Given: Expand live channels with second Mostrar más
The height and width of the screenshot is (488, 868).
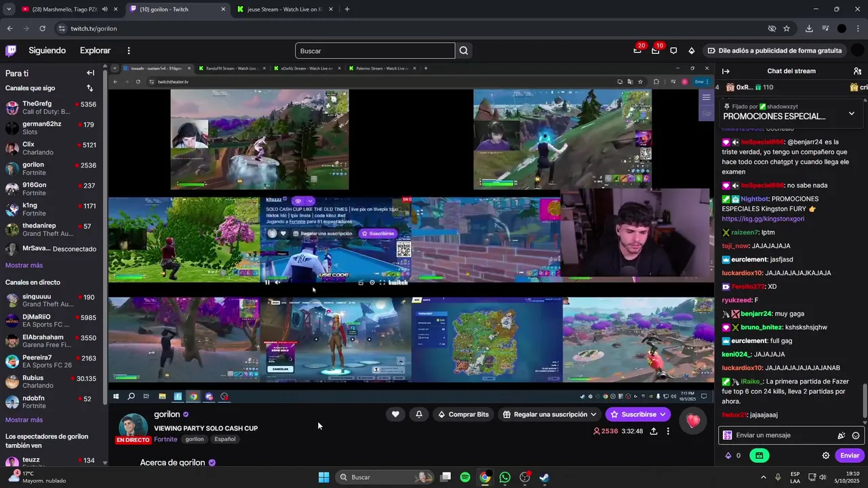Looking at the screenshot, I should [24, 420].
